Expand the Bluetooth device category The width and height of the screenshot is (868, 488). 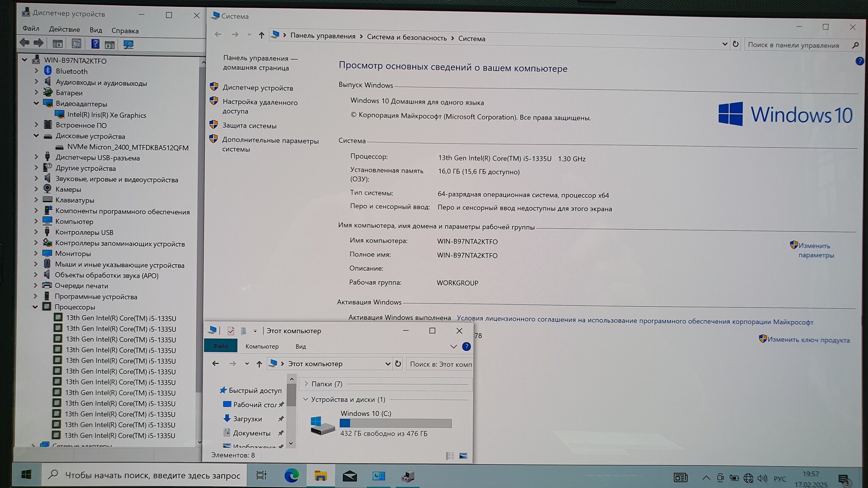coord(36,71)
